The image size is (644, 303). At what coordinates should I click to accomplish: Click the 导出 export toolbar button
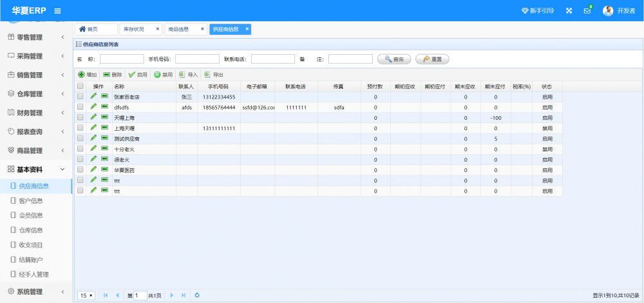[214, 75]
